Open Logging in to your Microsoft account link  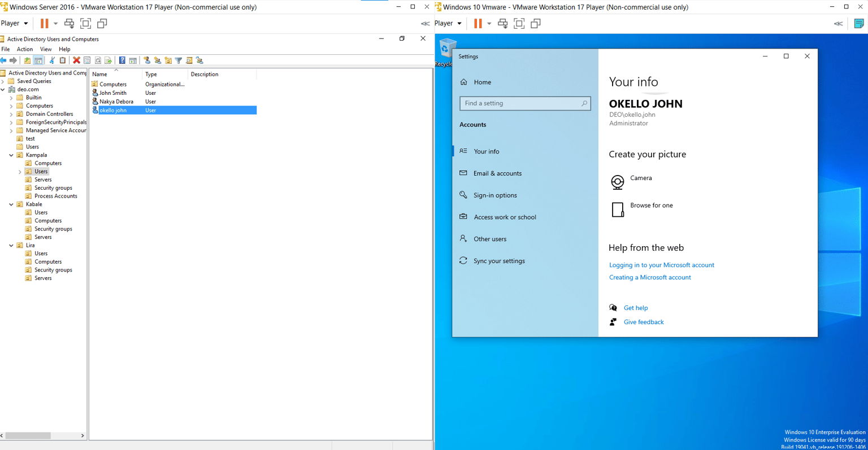tap(661, 265)
